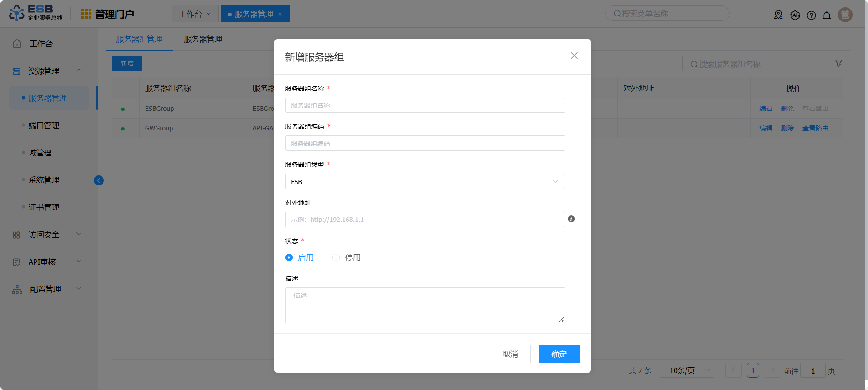Click the user avatar icon

click(x=845, y=15)
